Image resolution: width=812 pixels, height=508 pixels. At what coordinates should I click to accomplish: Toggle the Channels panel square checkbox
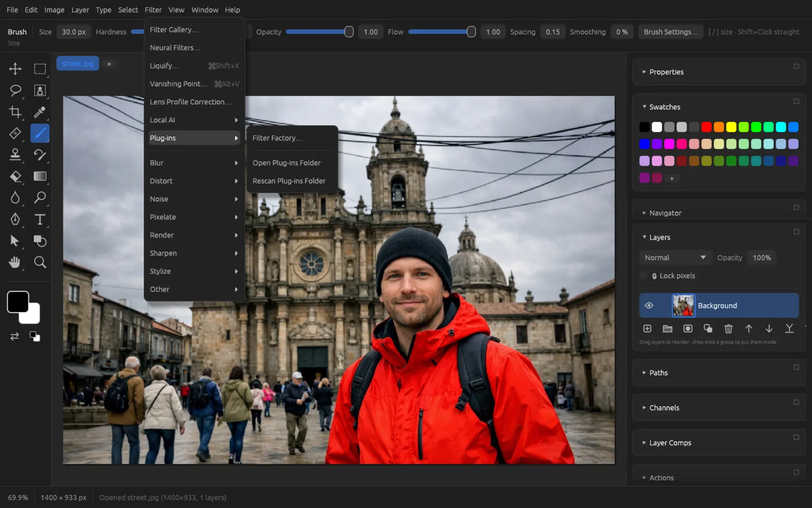pos(796,402)
